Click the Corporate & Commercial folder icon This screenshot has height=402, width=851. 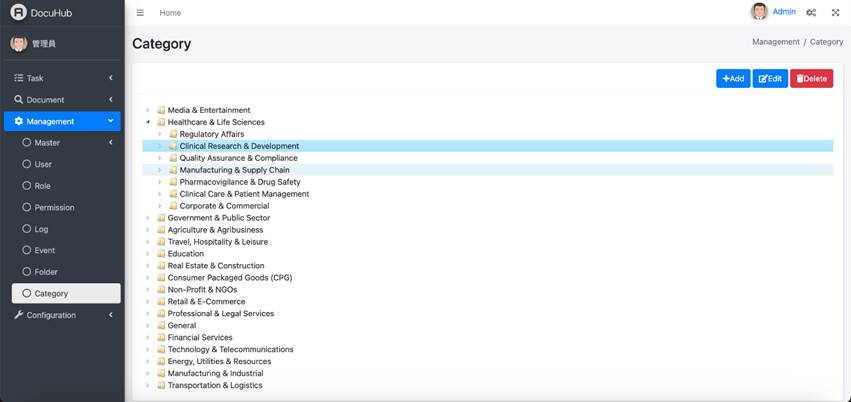173,206
